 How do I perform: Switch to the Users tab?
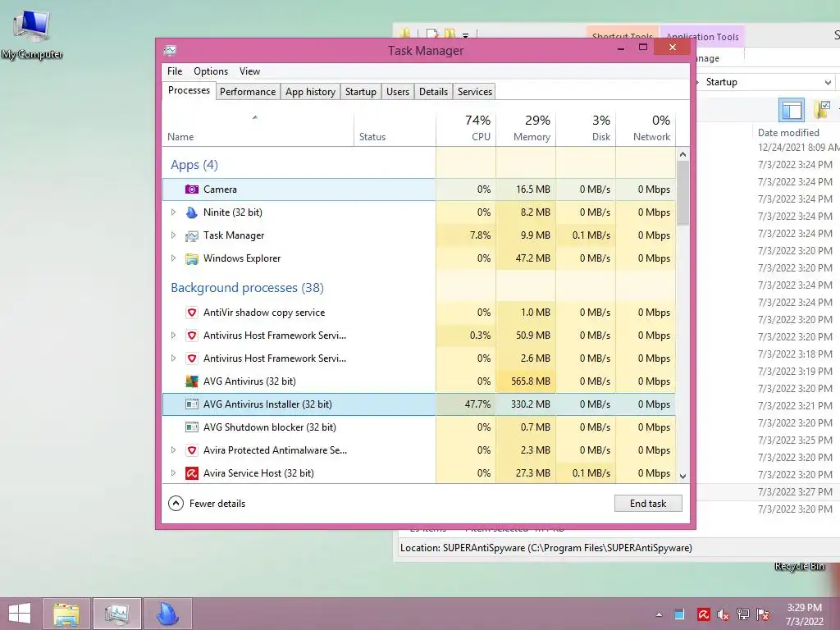point(398,92)
